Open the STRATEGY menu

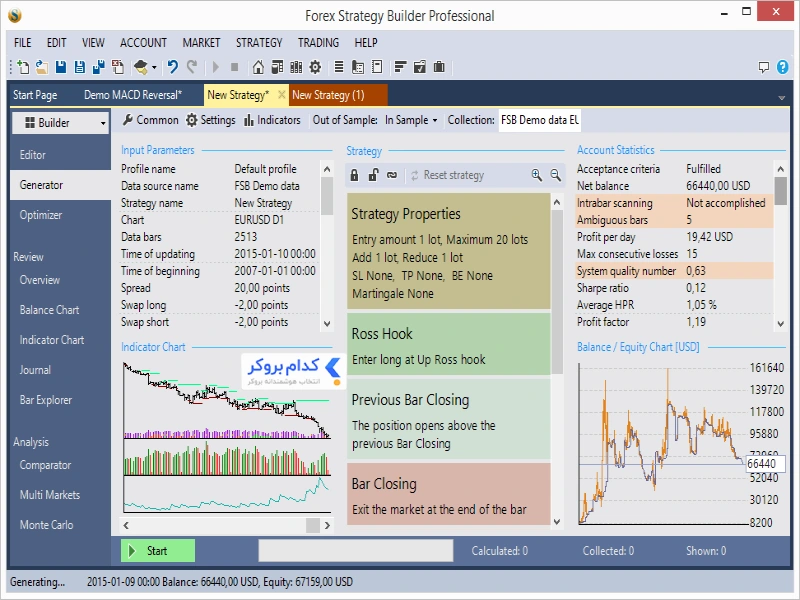point(259,43)
